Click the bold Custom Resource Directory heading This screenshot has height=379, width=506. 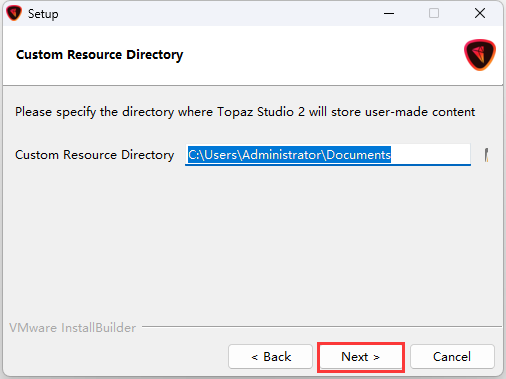tap(99, 55)
